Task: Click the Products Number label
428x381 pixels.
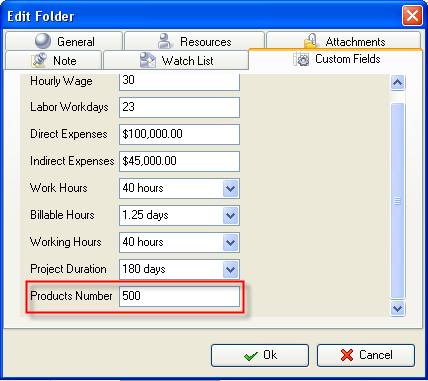Action: [71, 296]
